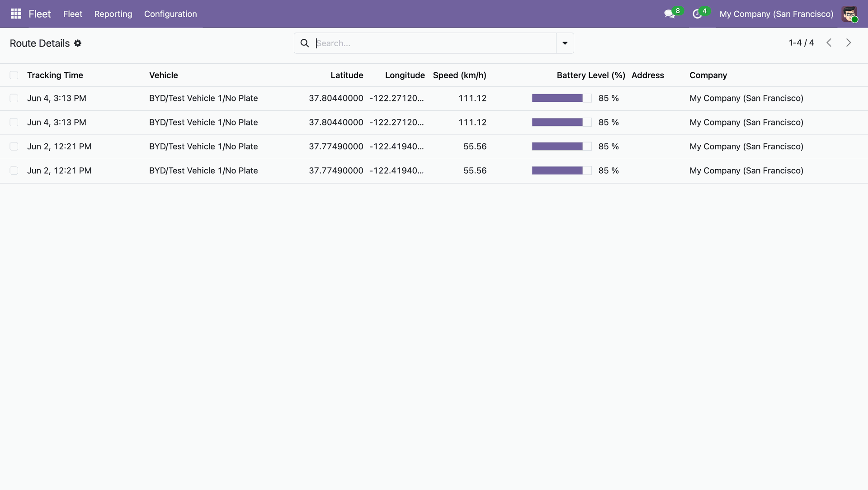Click the Route Details gear icon

78,43
